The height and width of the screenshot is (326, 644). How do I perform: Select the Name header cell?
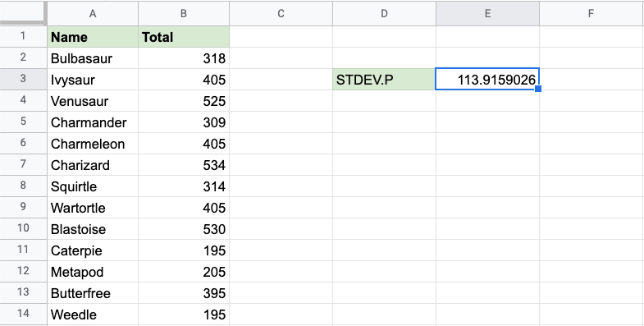93,37
